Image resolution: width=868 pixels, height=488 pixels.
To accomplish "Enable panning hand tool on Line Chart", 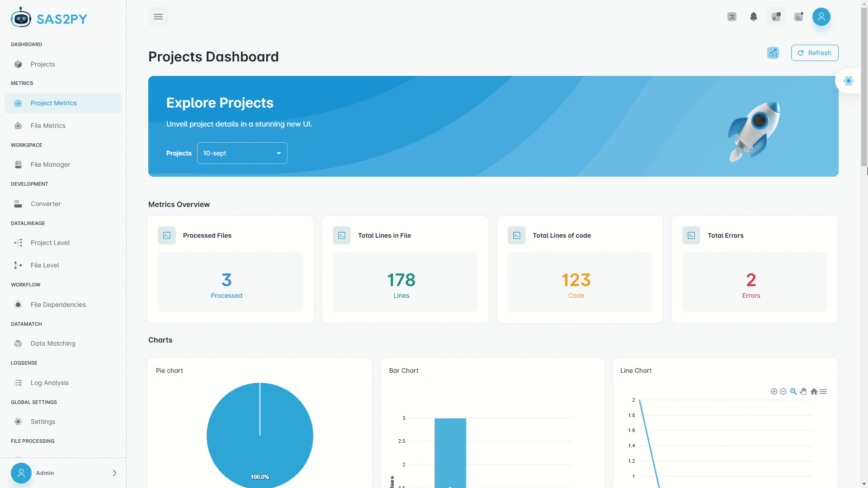I will click(803, 392).
